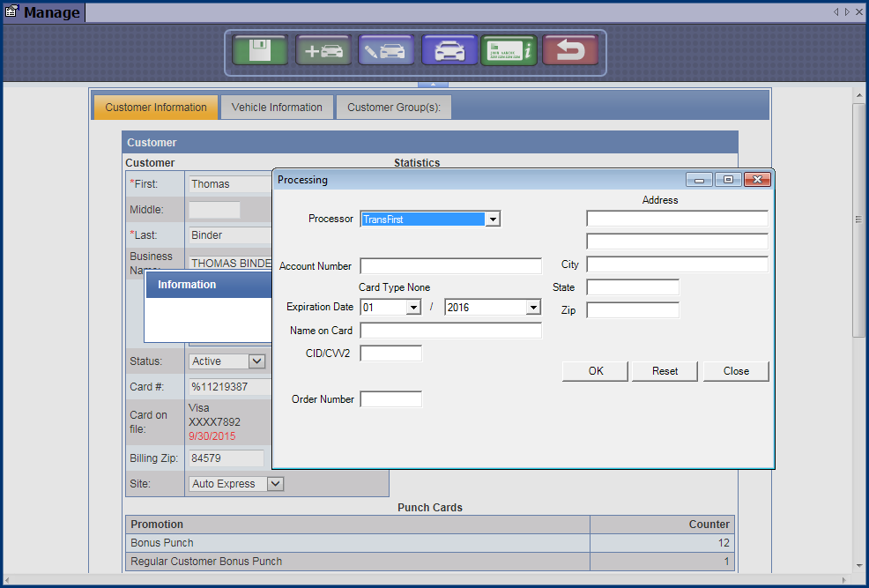
Task: Open the Status dropdown showing Active
Action: pos(256,361)
